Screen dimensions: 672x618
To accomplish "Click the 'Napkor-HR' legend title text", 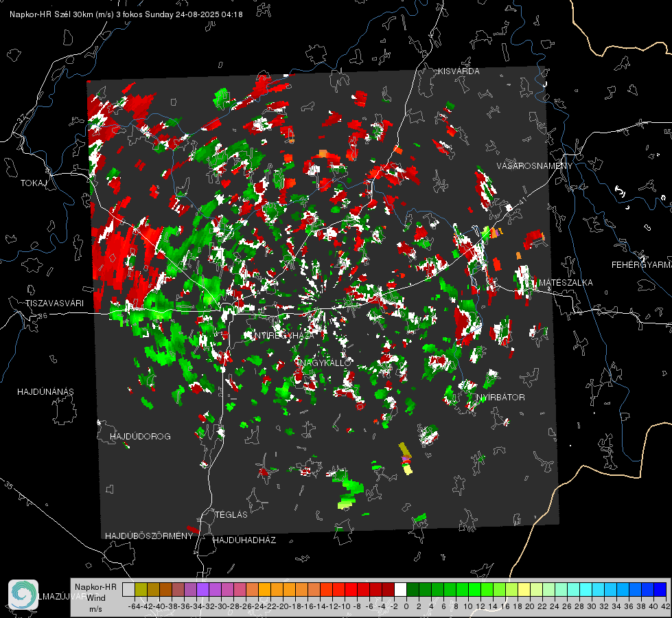I will click(x=95, y=586).
